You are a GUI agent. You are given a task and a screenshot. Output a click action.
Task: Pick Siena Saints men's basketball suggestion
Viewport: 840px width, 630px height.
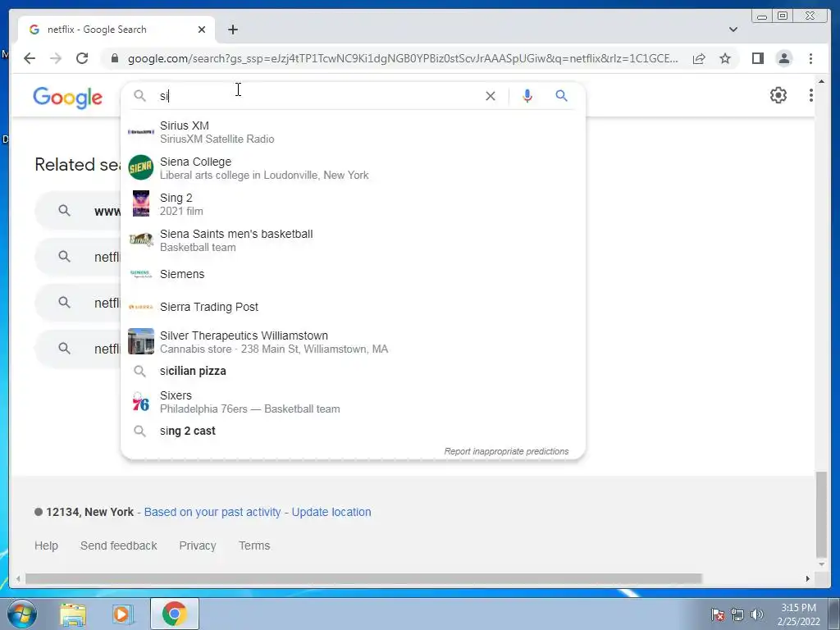pyautogui.click(x=353, y=240)
